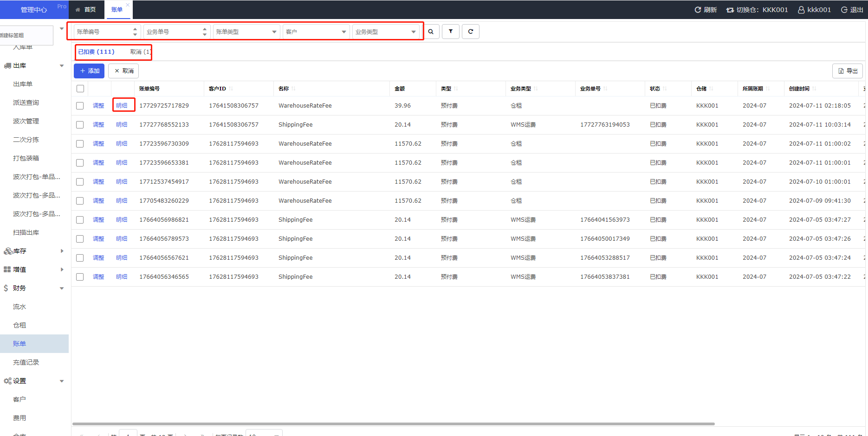Screen dimensions: 868x436
Task: Sort by 创建时间 column sort icon
Action: 814,89
